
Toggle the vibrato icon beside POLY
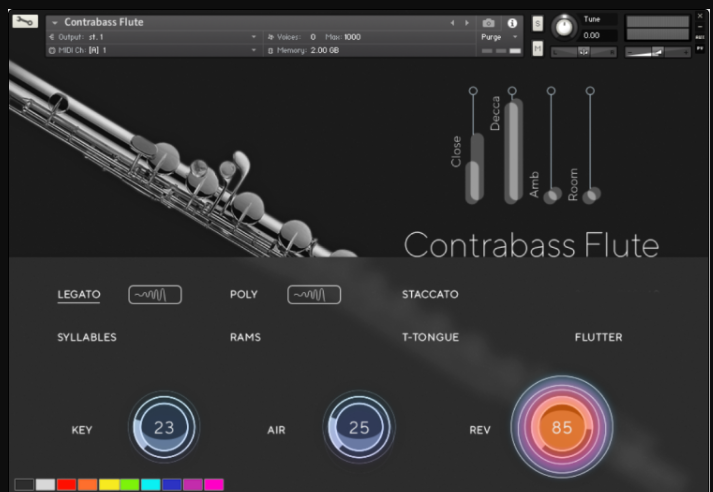[314, 295]
